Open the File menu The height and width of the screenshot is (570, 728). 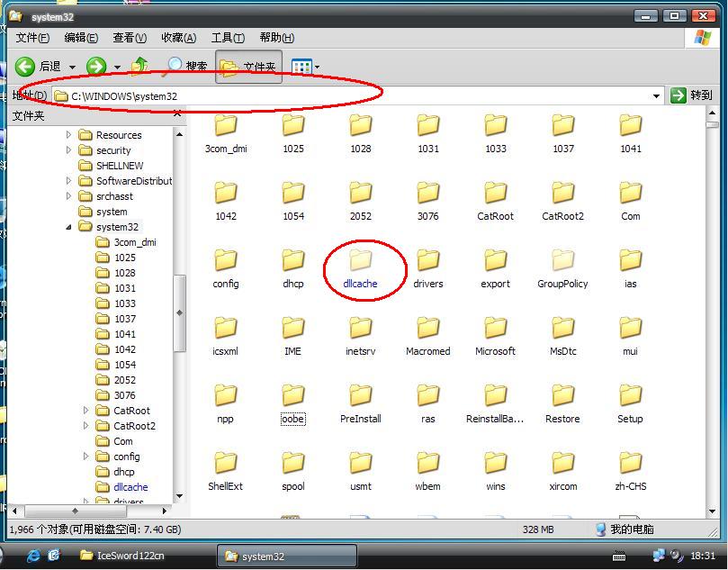[32, 38]
